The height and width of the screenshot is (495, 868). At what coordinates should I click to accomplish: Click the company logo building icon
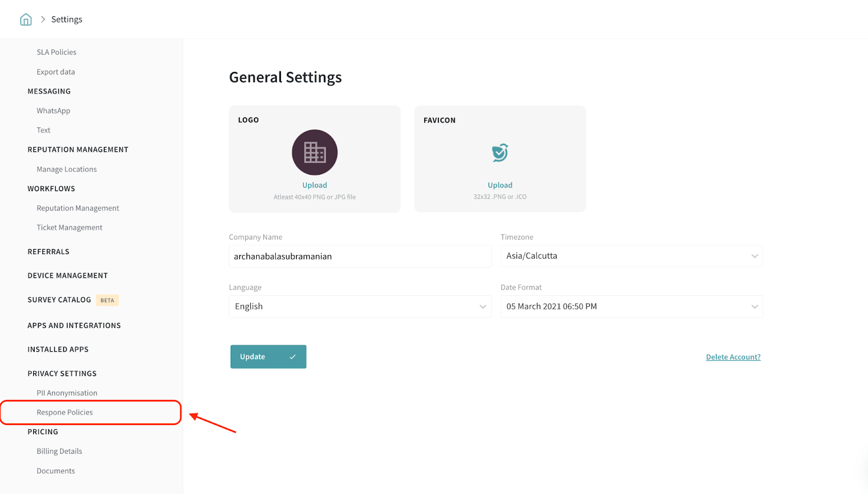coord(315,153)
